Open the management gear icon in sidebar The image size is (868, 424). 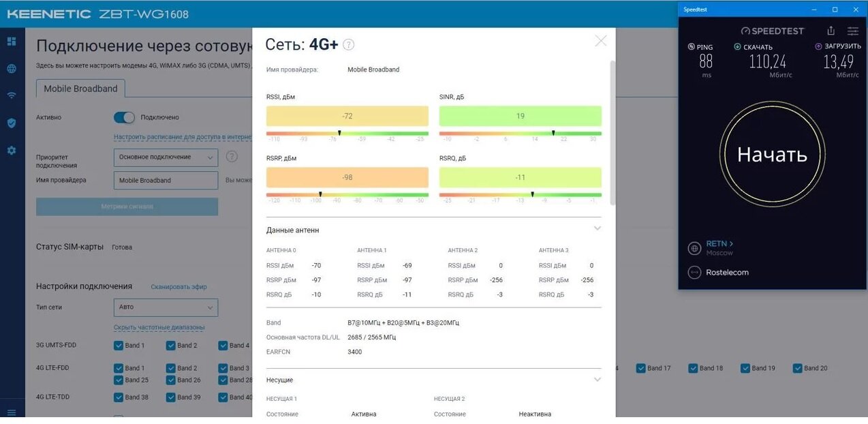click(12, 150)
